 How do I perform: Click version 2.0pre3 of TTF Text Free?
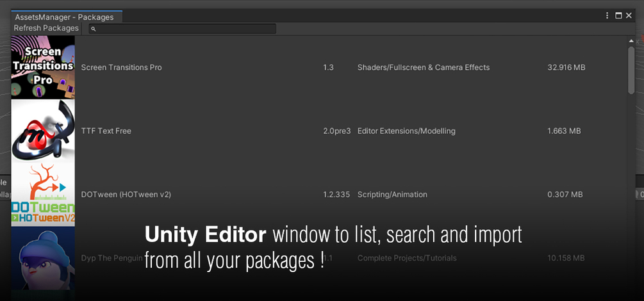337,131
